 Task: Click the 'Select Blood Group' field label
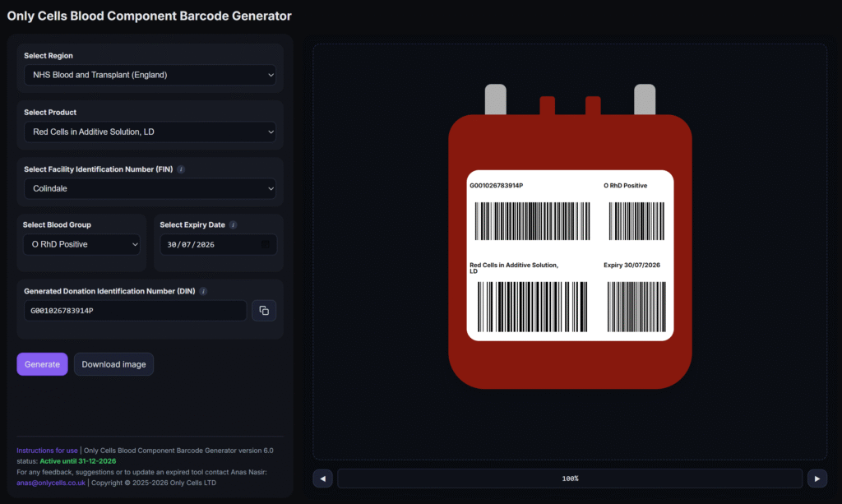click(57, 225)
